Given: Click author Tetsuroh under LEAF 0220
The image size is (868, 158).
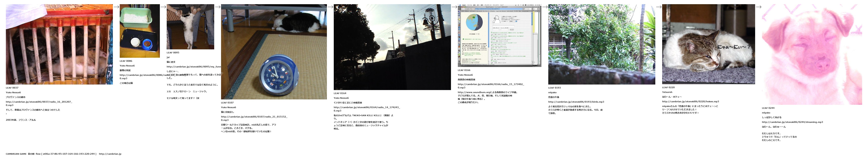Looking at the screenshot, I should pyautogui.click(x=667, y=92).
